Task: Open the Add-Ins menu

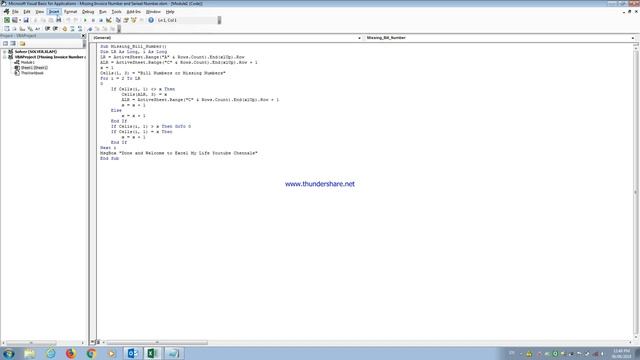Action: [x=133, y=12]
